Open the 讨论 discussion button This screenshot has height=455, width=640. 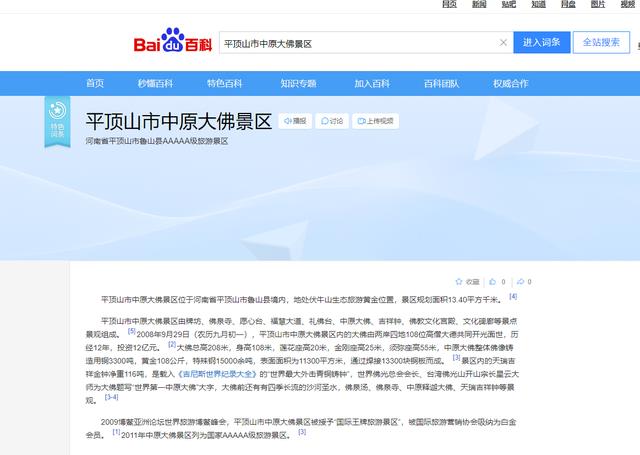[x=331, y=121]
